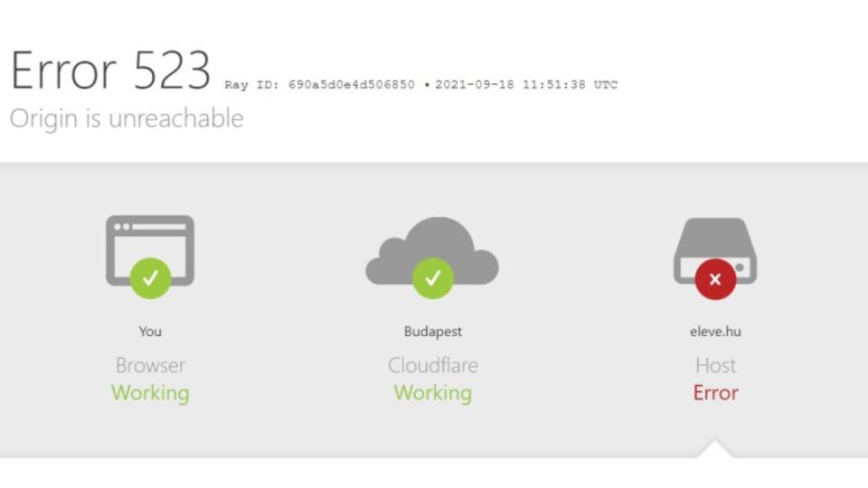Click the green checkmark on cloud icon

click(x=433, y=278)
